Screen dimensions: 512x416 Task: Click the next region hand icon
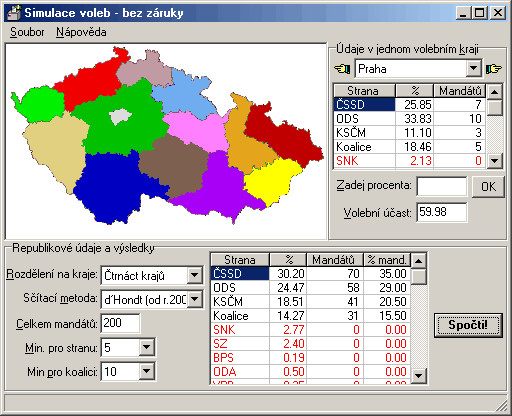click(493, 69)
